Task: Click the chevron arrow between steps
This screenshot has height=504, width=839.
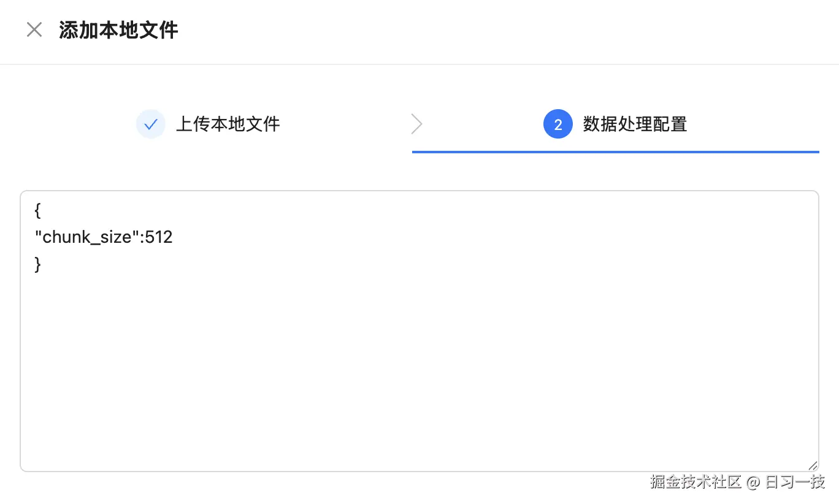Action: [x=417, y=124]
